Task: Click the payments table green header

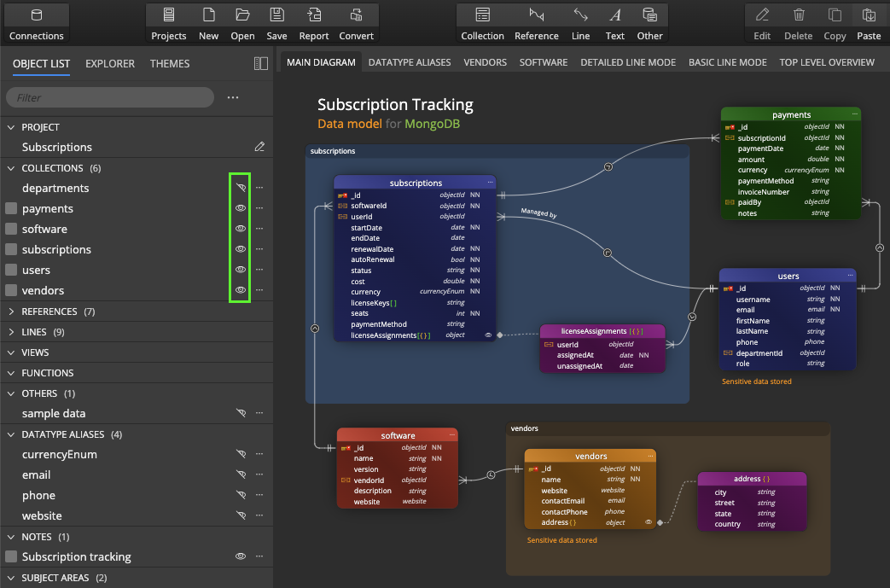Action: [x=790, y=114]
